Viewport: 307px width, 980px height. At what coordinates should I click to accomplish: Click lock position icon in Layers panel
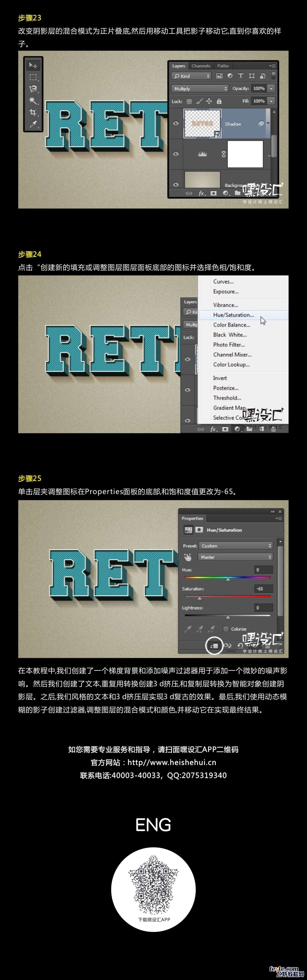click(209, 101)
